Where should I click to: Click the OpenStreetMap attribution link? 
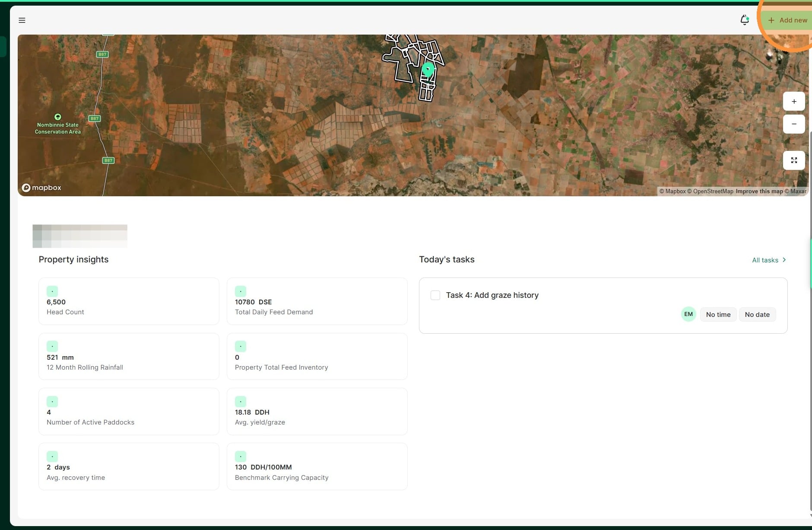coord(713,192)
